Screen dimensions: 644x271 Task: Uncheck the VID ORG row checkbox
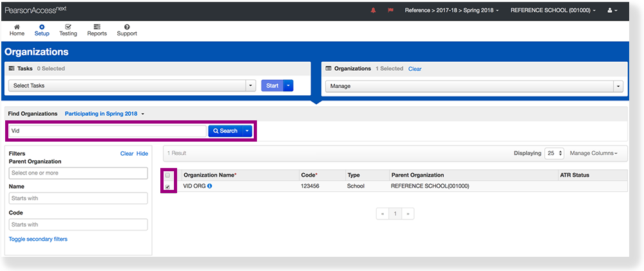tap(167, 187)
